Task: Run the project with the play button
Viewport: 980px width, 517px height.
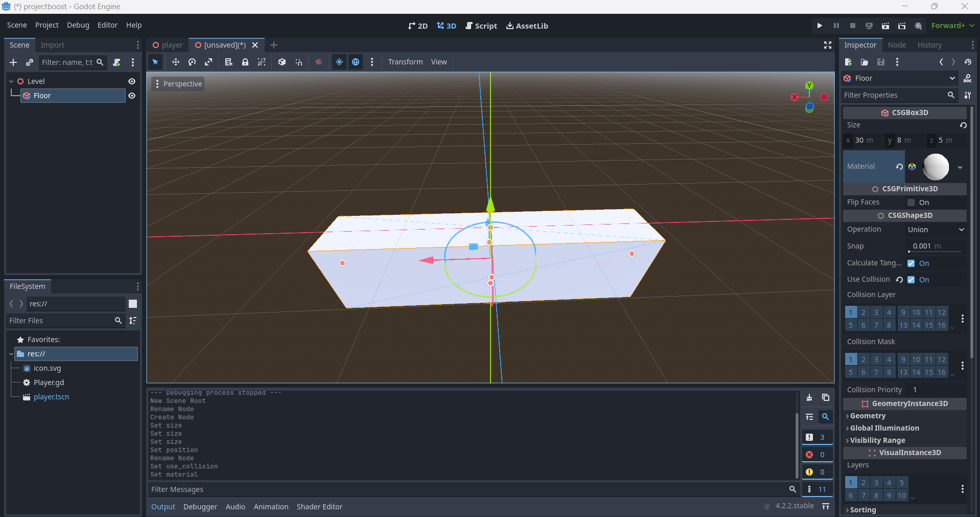Action: [x=820, y=26]
